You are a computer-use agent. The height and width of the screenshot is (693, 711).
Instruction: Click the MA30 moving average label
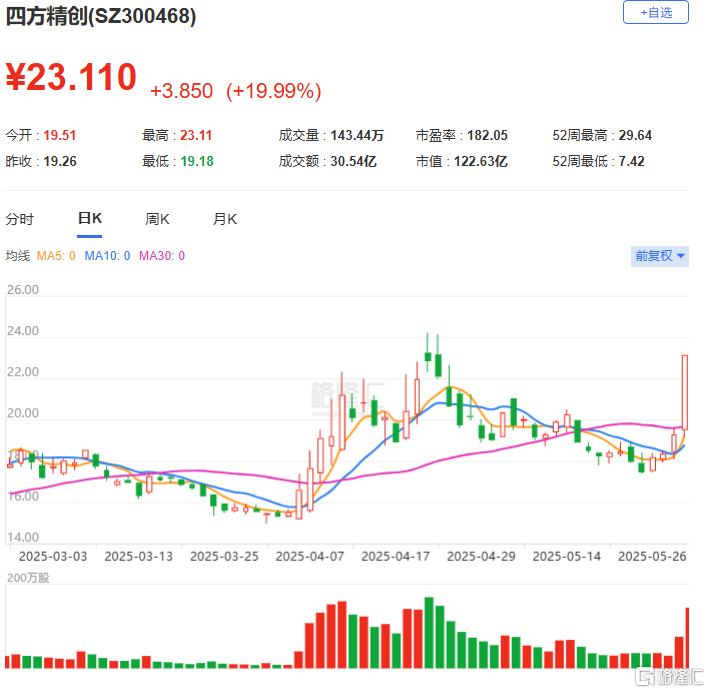point(162,256)
